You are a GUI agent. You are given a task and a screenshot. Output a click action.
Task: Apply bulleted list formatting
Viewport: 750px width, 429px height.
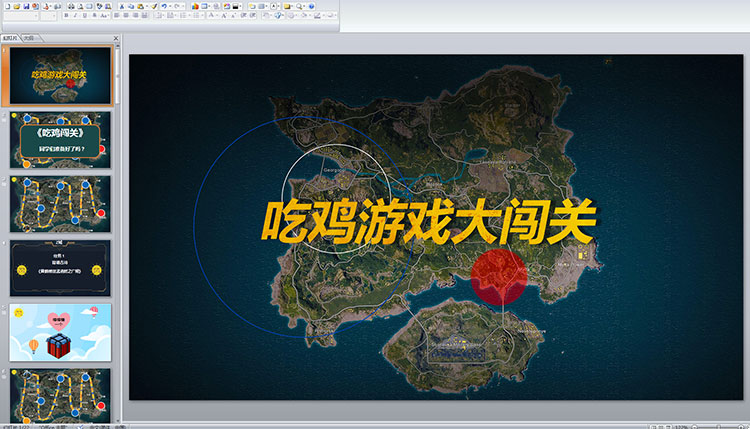pyautogui.click(x=196, y=15)
